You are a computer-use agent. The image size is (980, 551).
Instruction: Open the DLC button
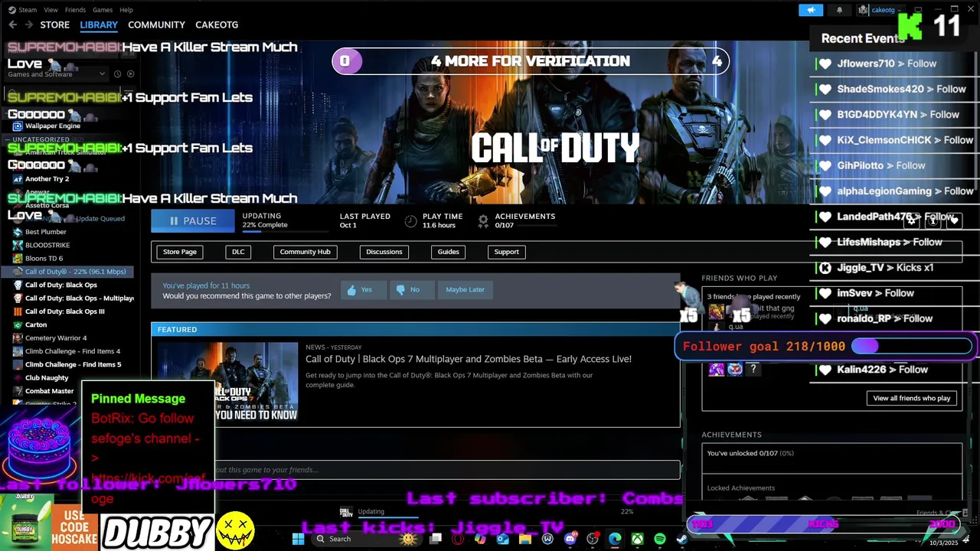pyautogui.click(x=238, y=252)
